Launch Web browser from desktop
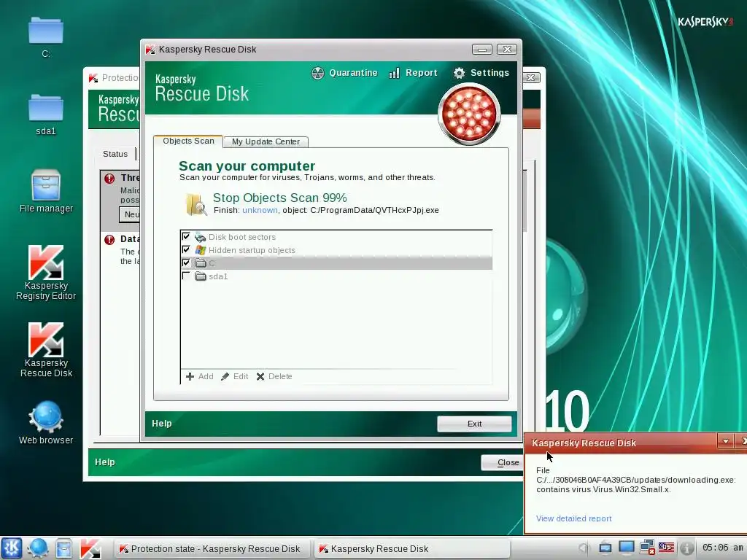This screenshot has height=560, width=747. [x=46, y=423]
